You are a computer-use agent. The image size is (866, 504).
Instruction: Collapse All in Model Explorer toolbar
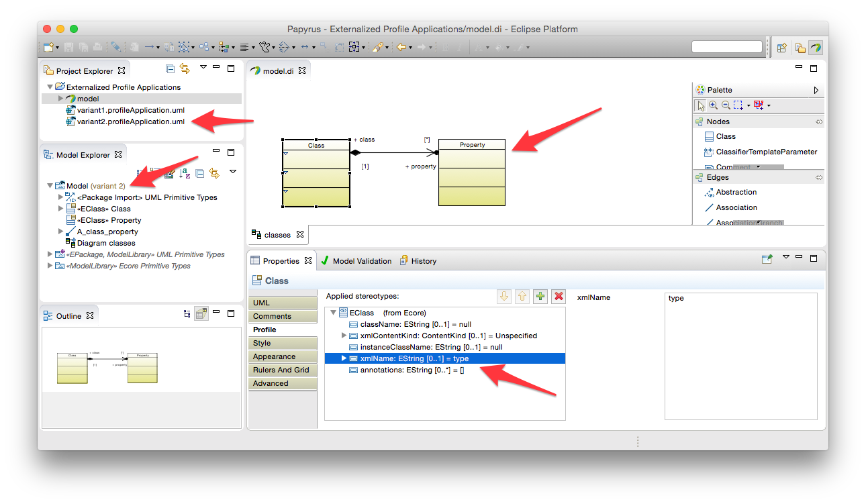200,173
